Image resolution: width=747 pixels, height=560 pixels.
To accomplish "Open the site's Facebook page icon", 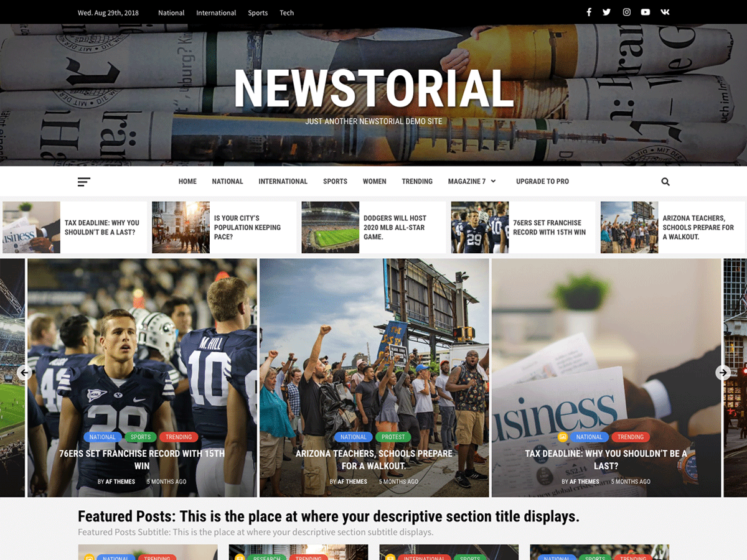I will 589,11.
